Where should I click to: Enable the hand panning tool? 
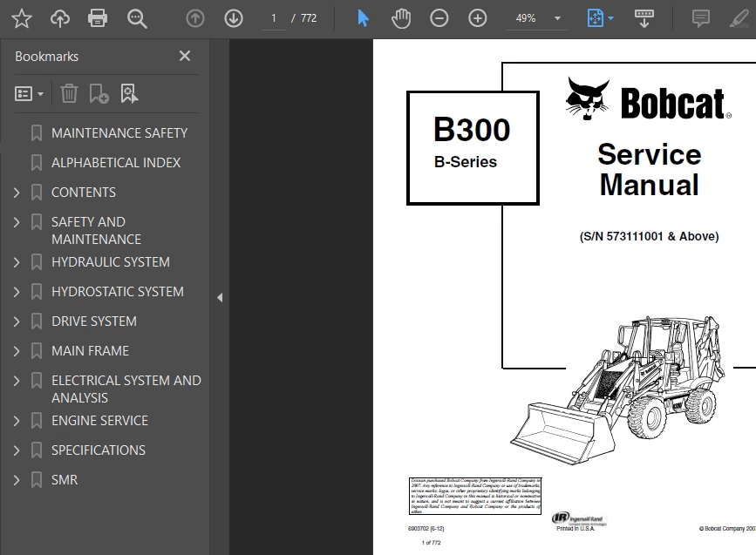tap(400, 17)
